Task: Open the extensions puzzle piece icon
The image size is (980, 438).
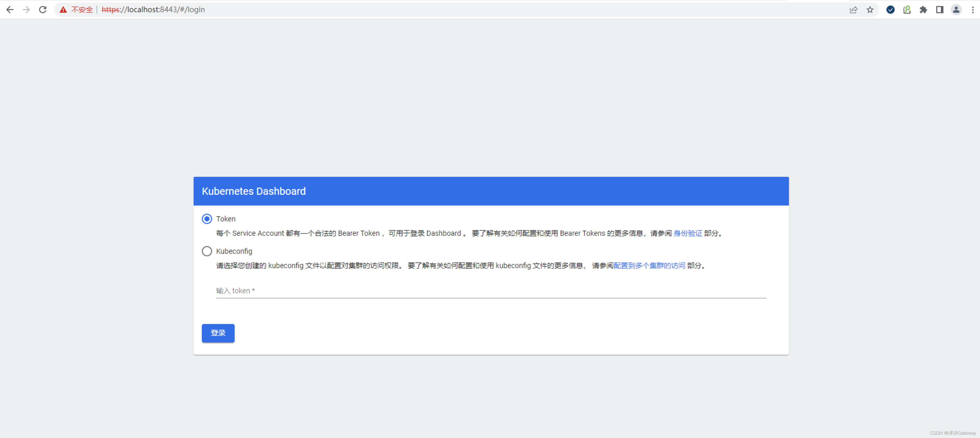Action: tap(923, 9)
